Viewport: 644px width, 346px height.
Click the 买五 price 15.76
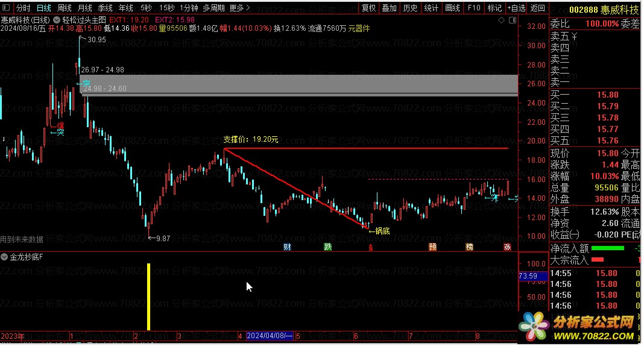(607, 141)
